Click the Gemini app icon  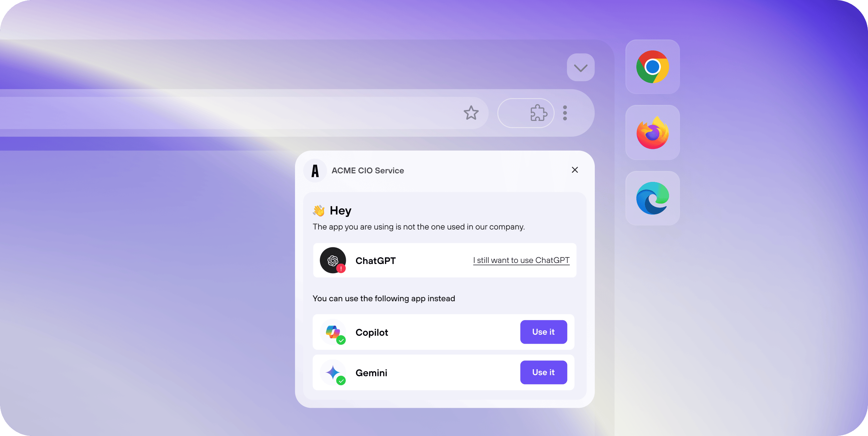pyautogui.click(x=332, y=372)
